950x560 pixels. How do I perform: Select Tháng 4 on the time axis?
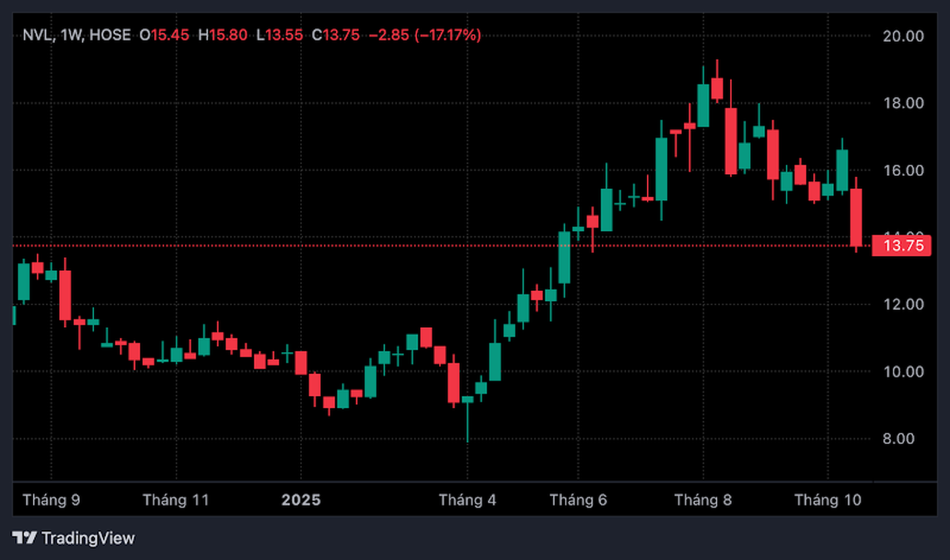[467, 500]
